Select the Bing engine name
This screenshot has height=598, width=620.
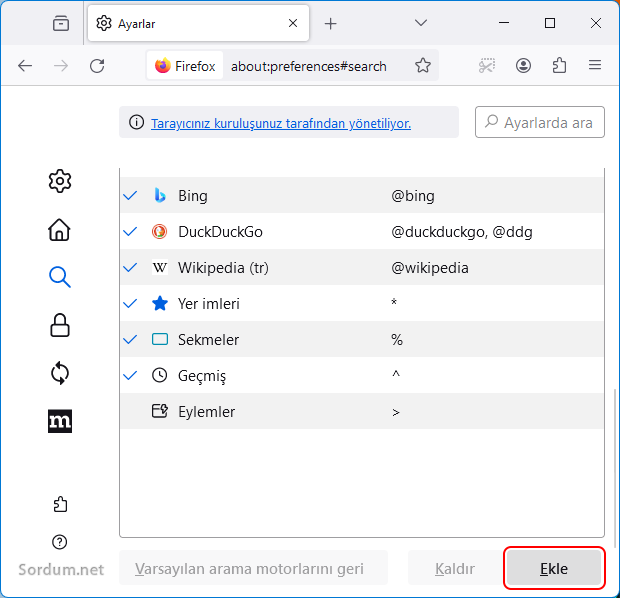193,196
